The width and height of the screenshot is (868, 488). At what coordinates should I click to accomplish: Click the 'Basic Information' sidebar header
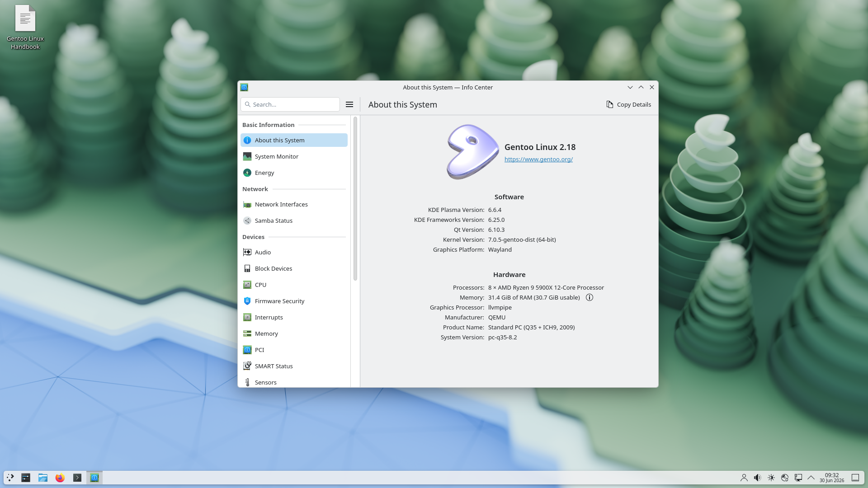[269, 125]
